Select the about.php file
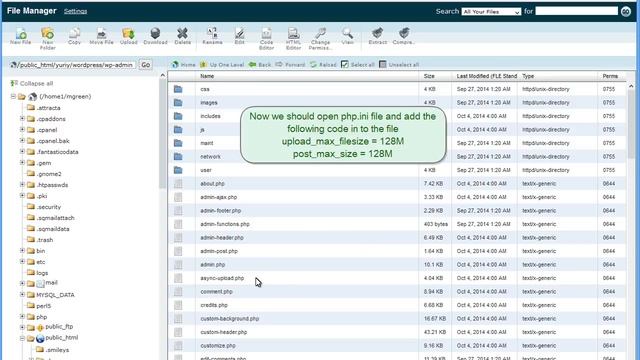 [x=396, y=184]
